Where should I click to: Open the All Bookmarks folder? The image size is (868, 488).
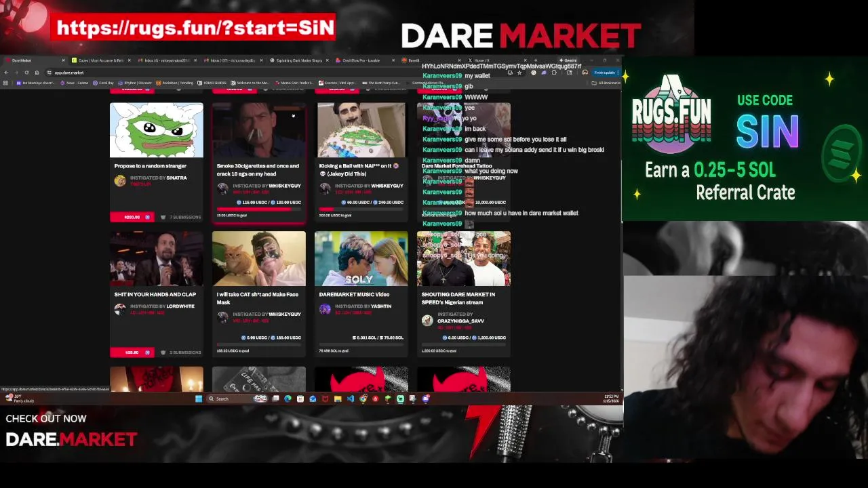point(606,83)
